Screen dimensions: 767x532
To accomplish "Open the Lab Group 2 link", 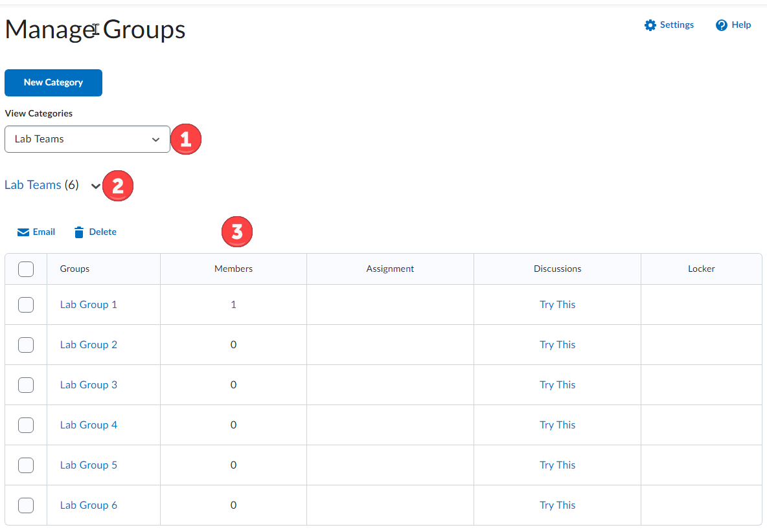I will [88, 345].
